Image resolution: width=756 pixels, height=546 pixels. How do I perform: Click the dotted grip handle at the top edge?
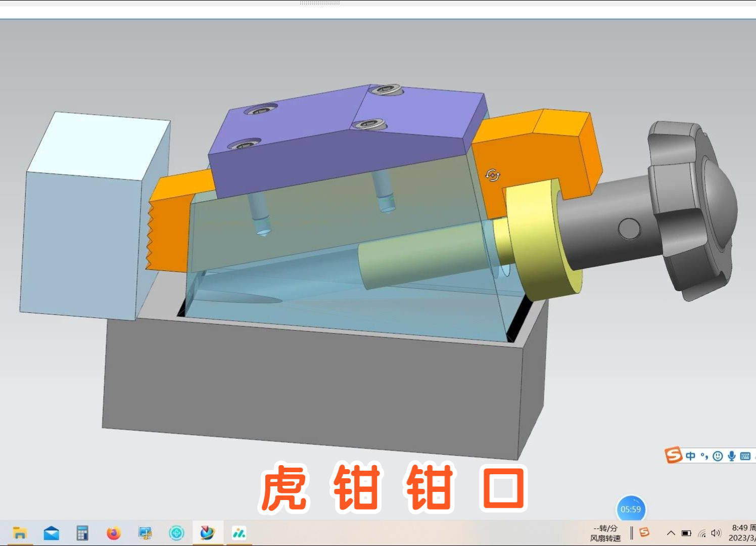pyautogui.click(x=320, y=3)
